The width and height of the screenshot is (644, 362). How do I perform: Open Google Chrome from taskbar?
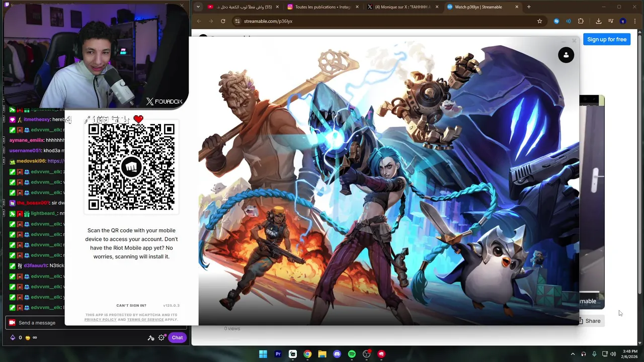pos(307,354)
